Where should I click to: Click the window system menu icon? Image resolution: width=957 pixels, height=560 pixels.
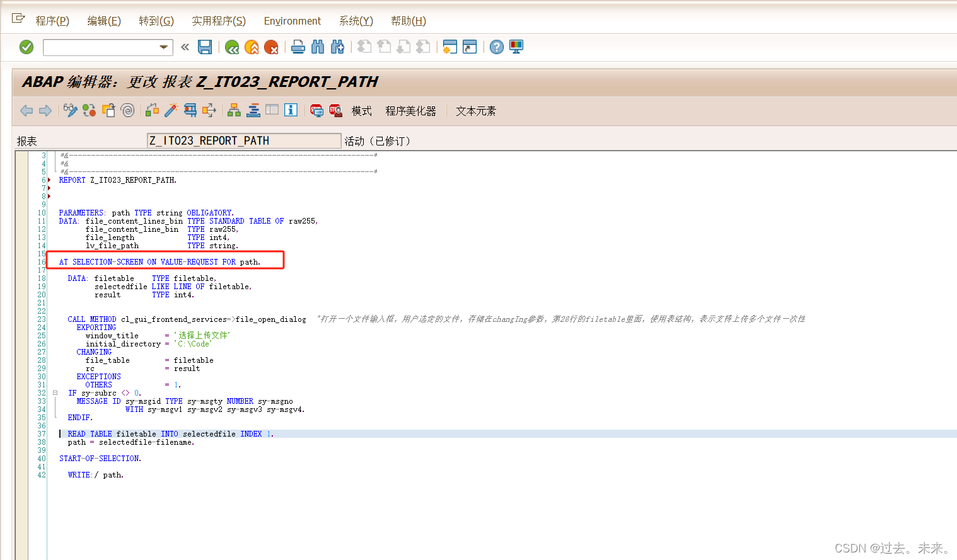tap(18, 19)
